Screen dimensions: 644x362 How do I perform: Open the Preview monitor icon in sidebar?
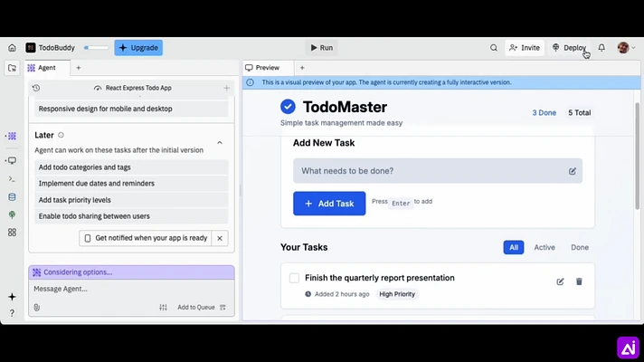pos(12,161)
